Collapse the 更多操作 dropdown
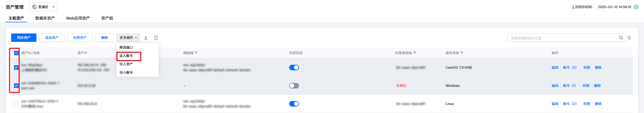The width and height of the screenshot is (644, 113). point(128,38)
